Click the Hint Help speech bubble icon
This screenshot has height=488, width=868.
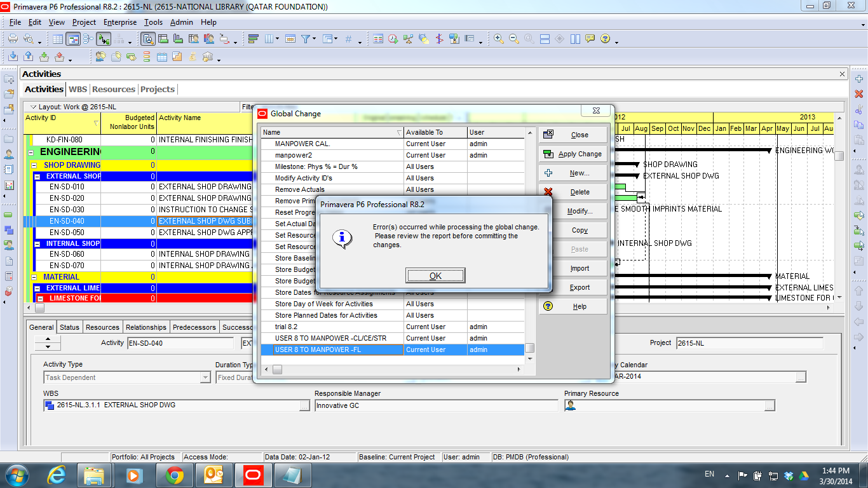tap(590, 39)
